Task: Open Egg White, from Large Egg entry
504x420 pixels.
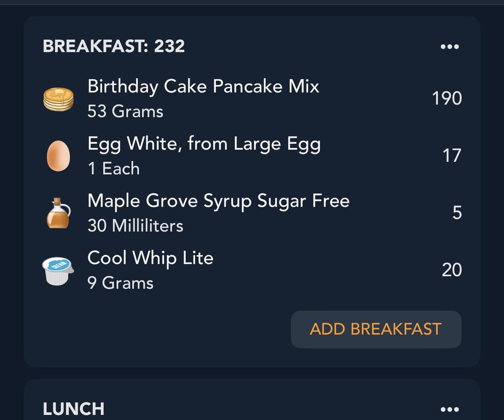Action: coord(252,156)
